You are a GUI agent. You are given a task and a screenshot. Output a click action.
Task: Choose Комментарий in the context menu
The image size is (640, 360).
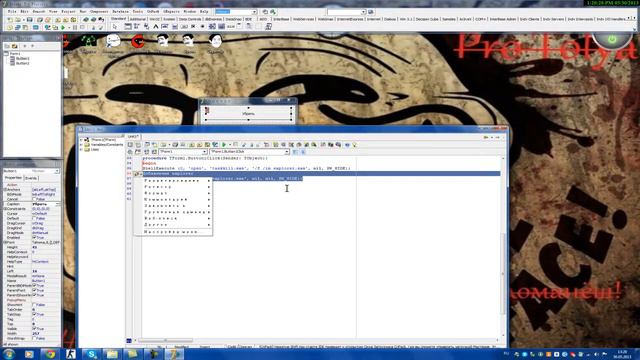[173, 200]
